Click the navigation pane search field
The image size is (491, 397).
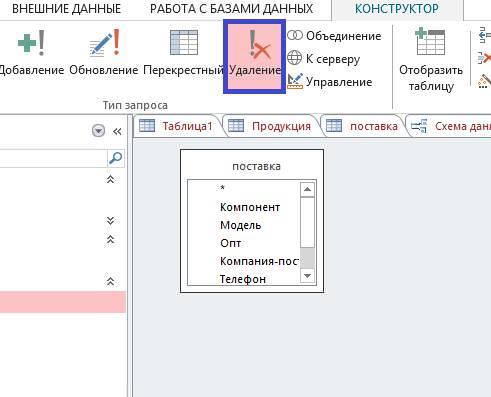tap(53, 158)
